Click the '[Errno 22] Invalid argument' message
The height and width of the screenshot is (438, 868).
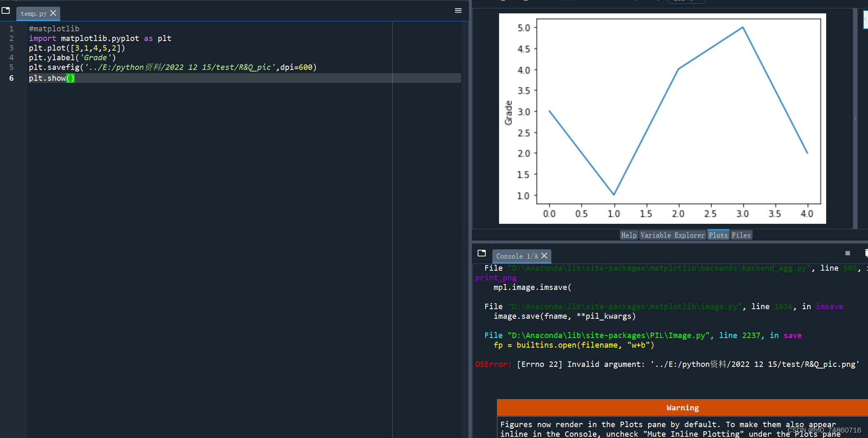point(581,364)
